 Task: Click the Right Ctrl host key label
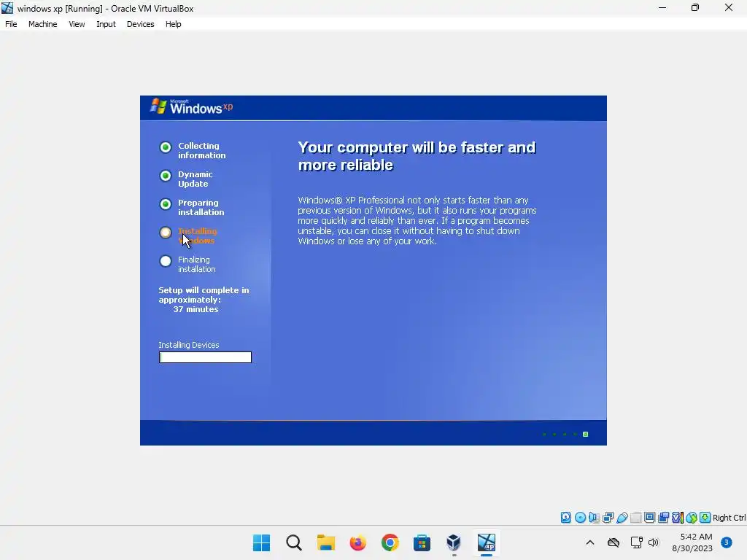pyautogui.click(x=729, y=518)
